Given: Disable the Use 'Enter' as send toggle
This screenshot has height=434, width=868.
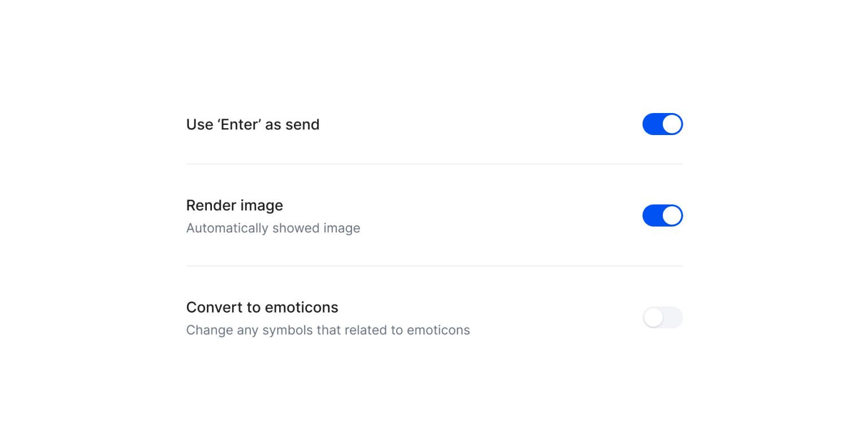Looking at the screenshot, I should click(x=662, y=124).
